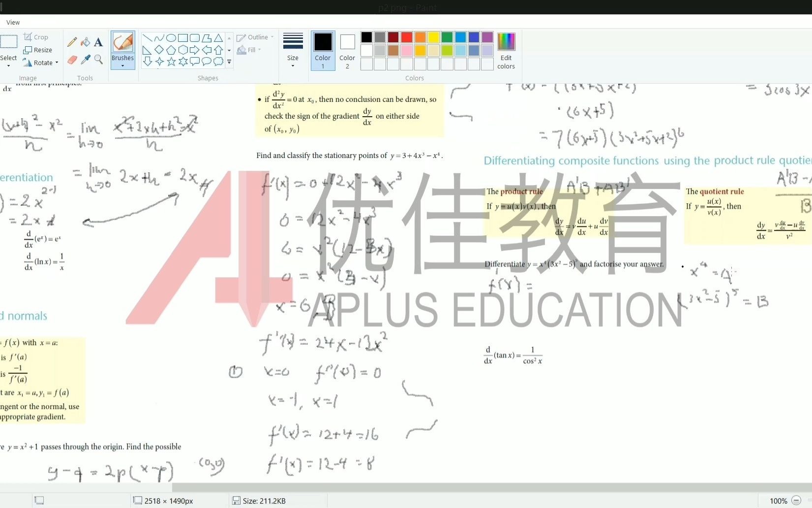The image size is (812, 508).
Task: Click the Size: 211.2KB status text
Action: [264, 501]
